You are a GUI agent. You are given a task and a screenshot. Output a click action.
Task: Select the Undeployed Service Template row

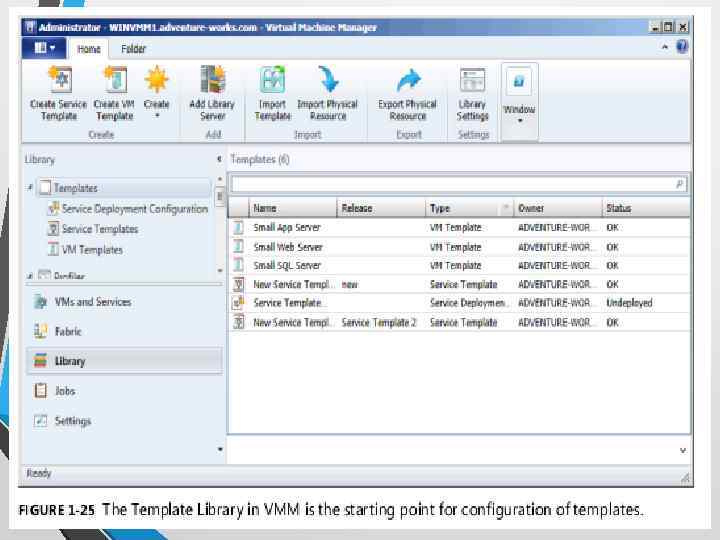pos(459,303)
